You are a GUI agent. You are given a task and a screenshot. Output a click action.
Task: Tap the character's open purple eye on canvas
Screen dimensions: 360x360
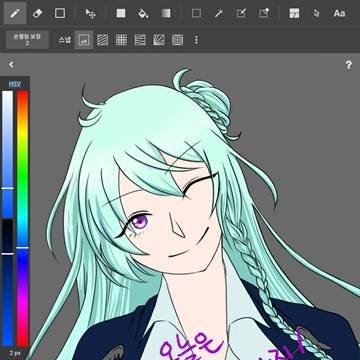(139, 221)
